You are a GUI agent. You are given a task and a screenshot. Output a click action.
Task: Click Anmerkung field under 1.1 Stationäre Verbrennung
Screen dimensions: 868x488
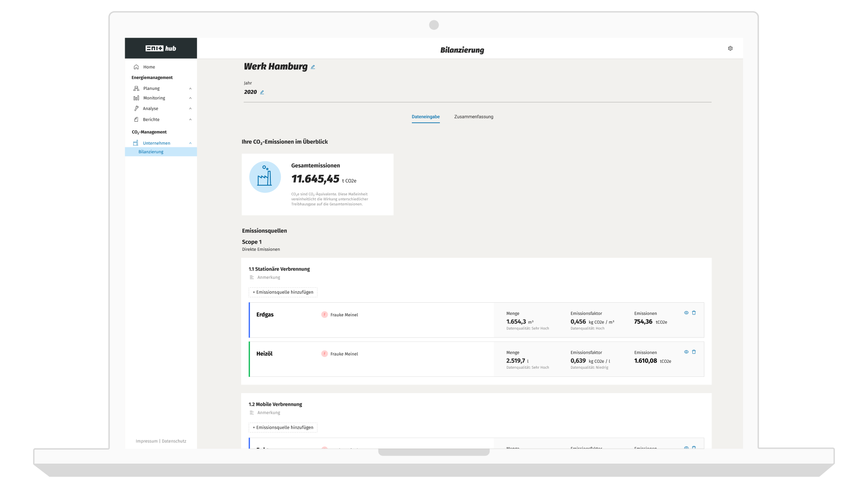269,277
